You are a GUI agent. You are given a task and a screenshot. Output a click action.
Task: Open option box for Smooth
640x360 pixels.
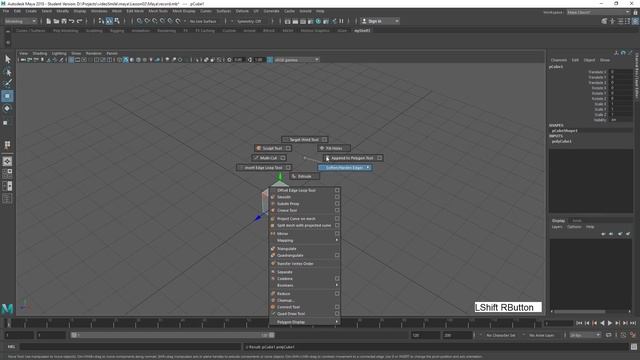(337, 197)
